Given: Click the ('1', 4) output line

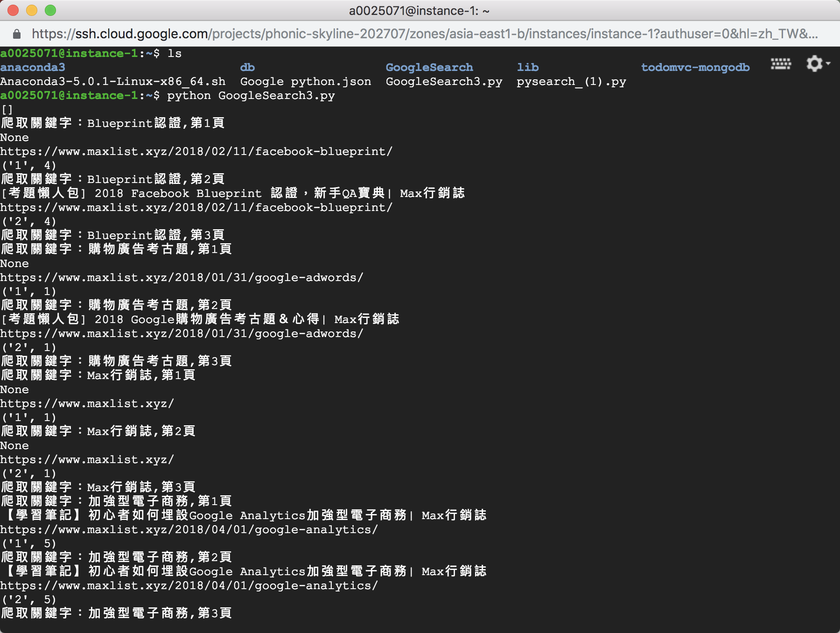Looking at the screenshot, I should [x=28, y=166].
